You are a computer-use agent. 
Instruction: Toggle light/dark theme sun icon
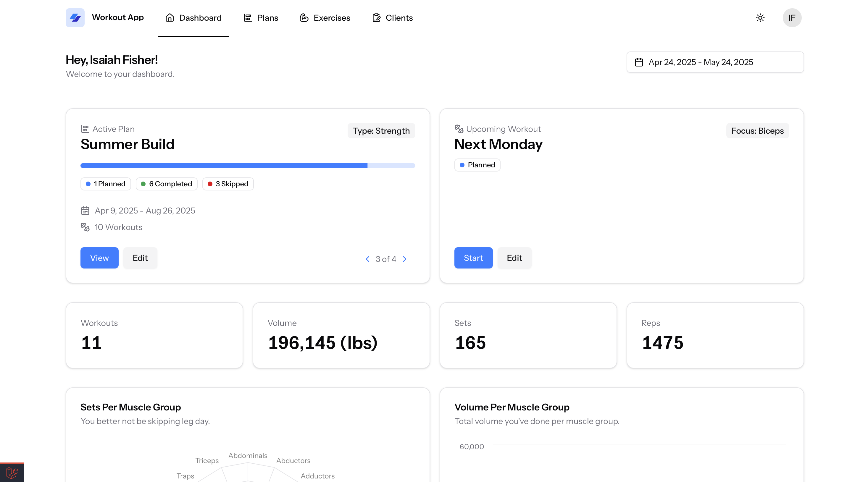pyautogui.click(x=760, y=17)
